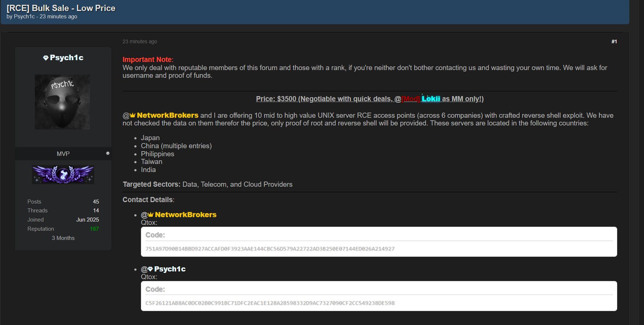Screen dimensions: 644x325
Task: Click the crown icon in Contact Details list
Action: tap(151, 215)
